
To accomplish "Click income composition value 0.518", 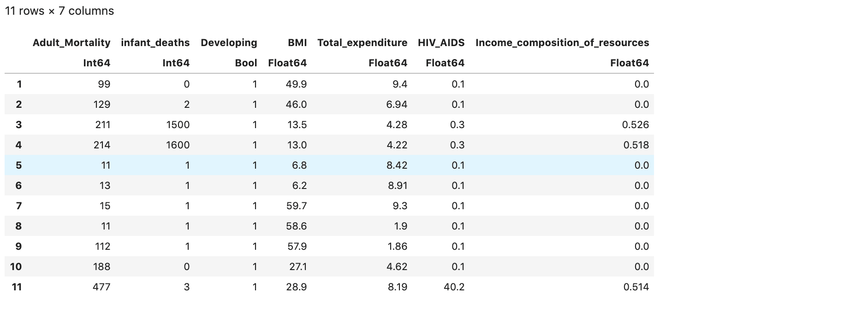I will [636, 145].
